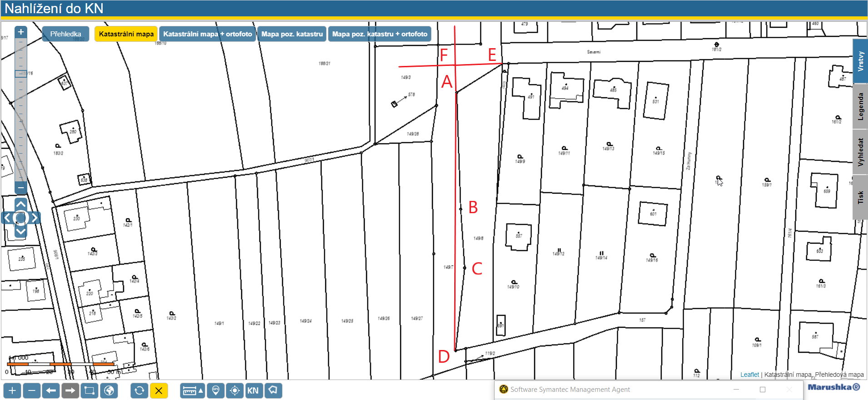
Task: Expand the Vrstvy side panel
Action: pyautogui.click(x=860, y=61)
